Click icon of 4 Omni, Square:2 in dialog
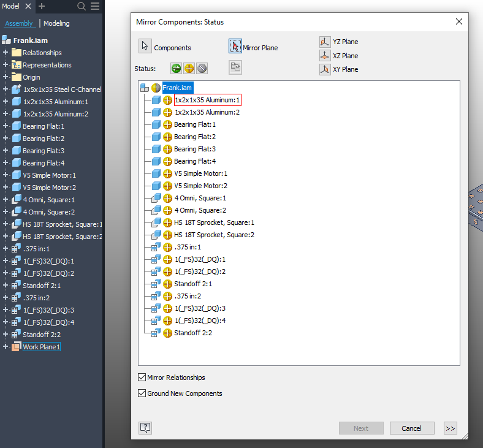483x448 pixels. pyautogui.click(x=156, y=210)
